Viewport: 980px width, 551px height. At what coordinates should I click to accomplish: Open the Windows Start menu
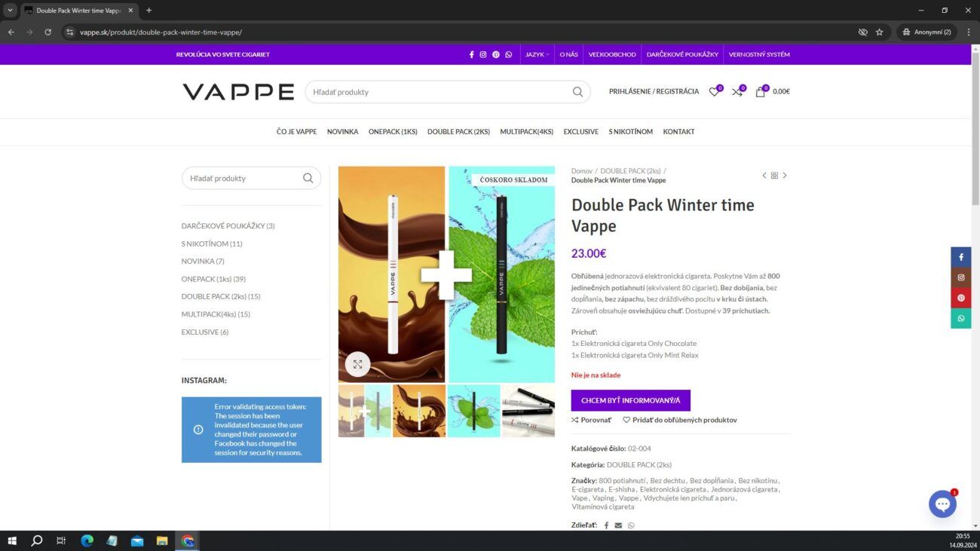(x=12, y=540)
